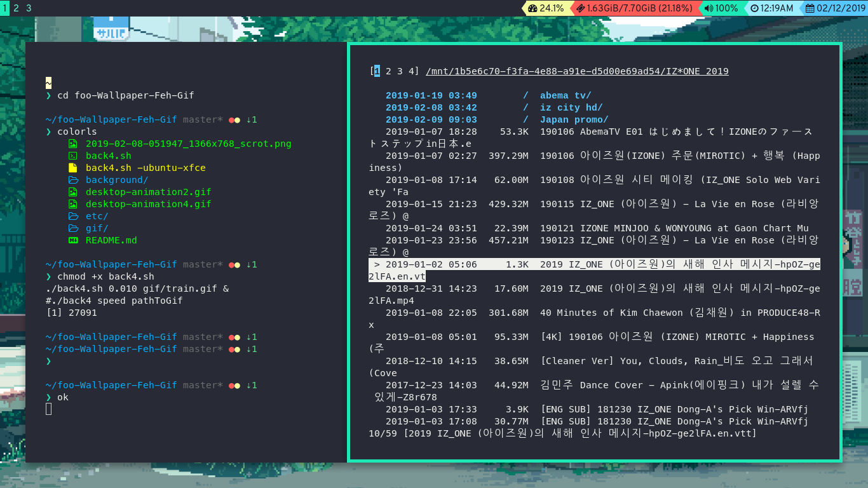Click 2019-02-08-051947_1366x768_scrot.png filename in terminal
Screen dimensions: 868x488
pyautogui.click(x=189, y=144)
